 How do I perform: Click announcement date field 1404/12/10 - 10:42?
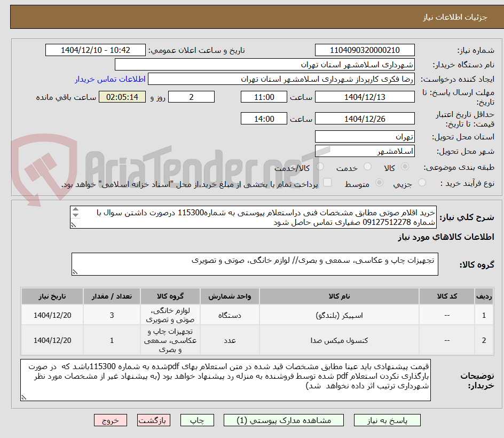click(x=96, y=50)
